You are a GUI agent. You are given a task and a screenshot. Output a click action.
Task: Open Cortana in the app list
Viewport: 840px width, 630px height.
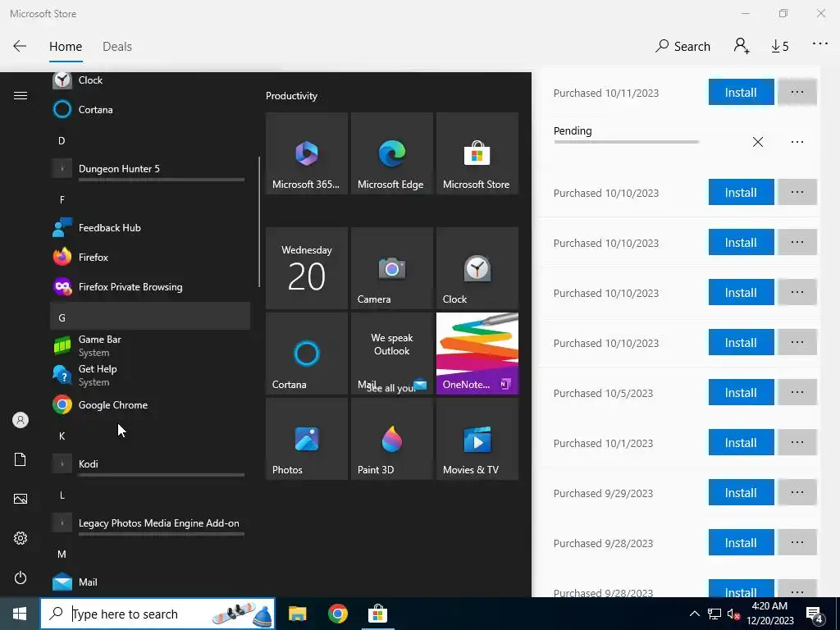(150, 109)
